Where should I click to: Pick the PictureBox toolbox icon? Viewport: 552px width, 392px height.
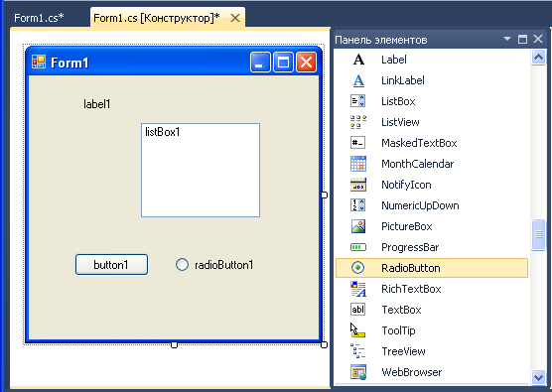point(358,226)
